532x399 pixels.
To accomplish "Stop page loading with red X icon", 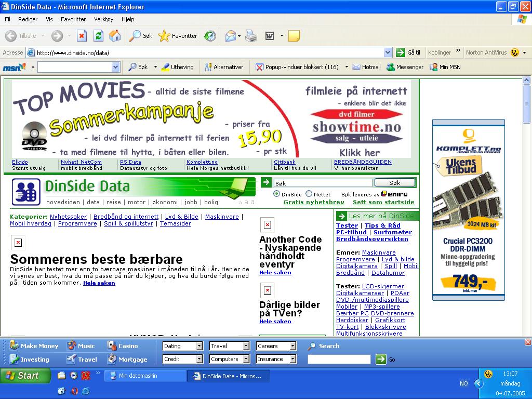I will [x=82, y=36].
